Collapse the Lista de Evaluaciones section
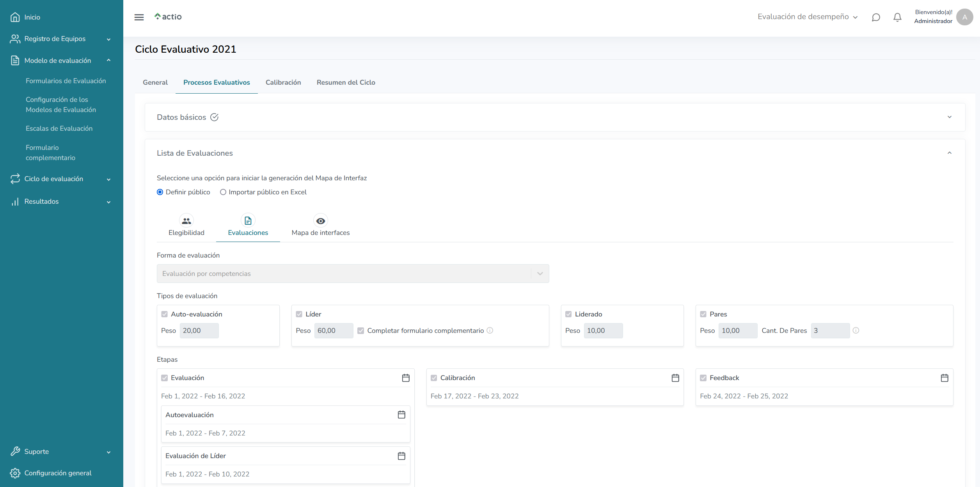Image resolution: width=980 pixels, height=487 pixels. click(x=950, y=153)
